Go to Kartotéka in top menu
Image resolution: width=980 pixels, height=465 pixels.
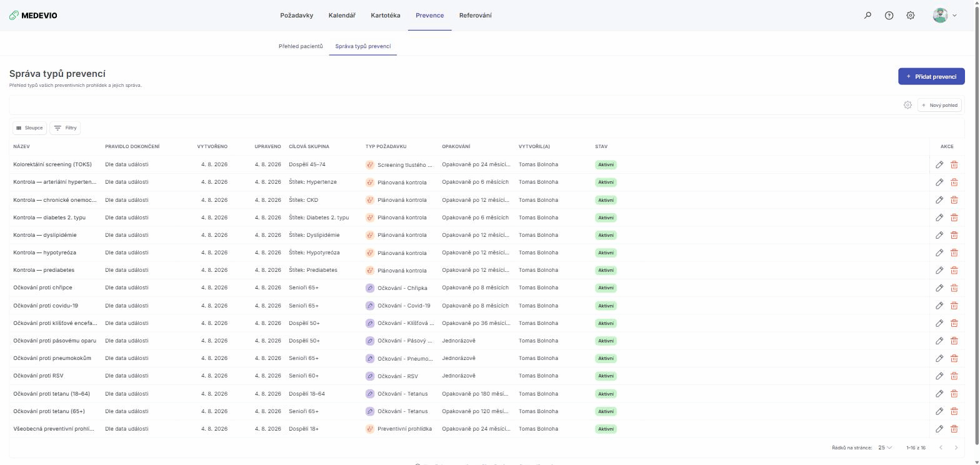[x=386, y=16]
